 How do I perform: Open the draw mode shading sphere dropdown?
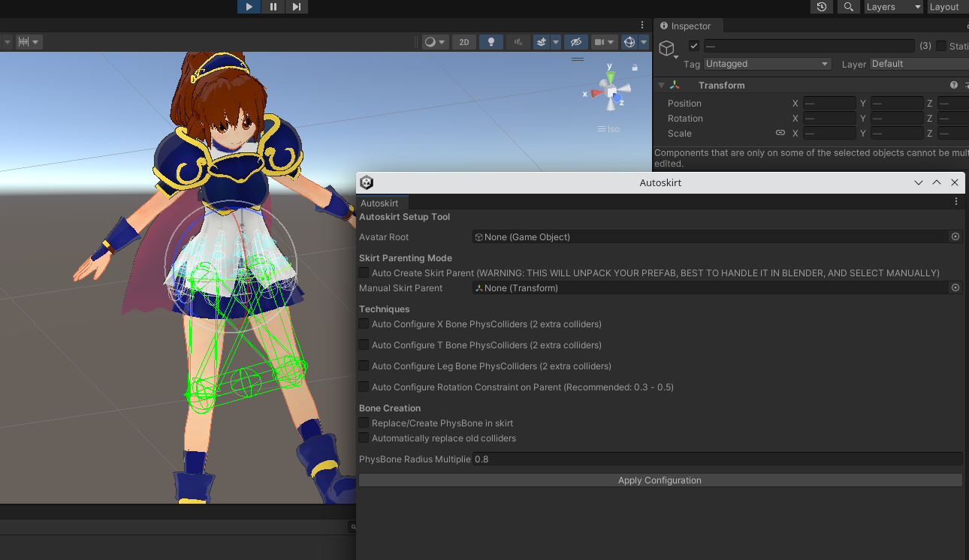pyautogui.click(x=435, y=42)
